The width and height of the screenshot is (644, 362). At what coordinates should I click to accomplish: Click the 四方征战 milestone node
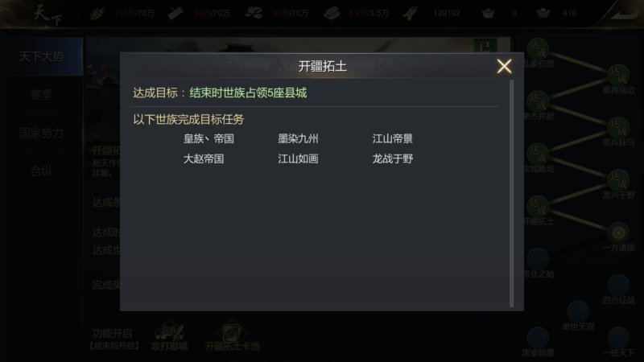click(x=618, y=286)
